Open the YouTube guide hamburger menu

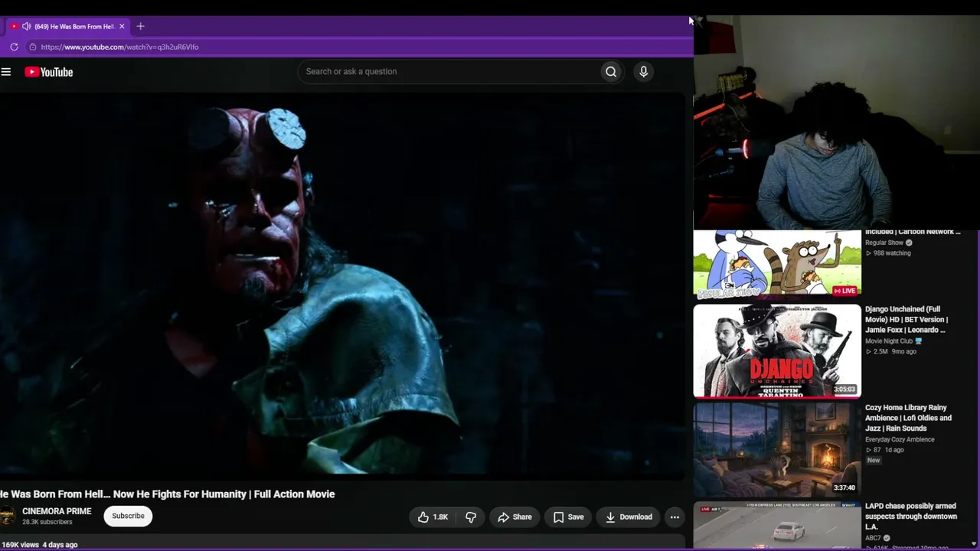(6, 72)
